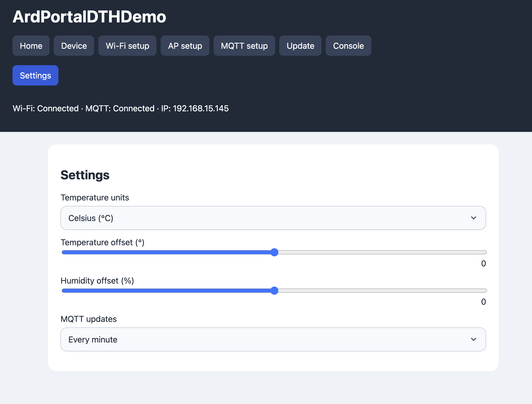Open the Console page
This screenshot has width=532, height=404.
348,46
